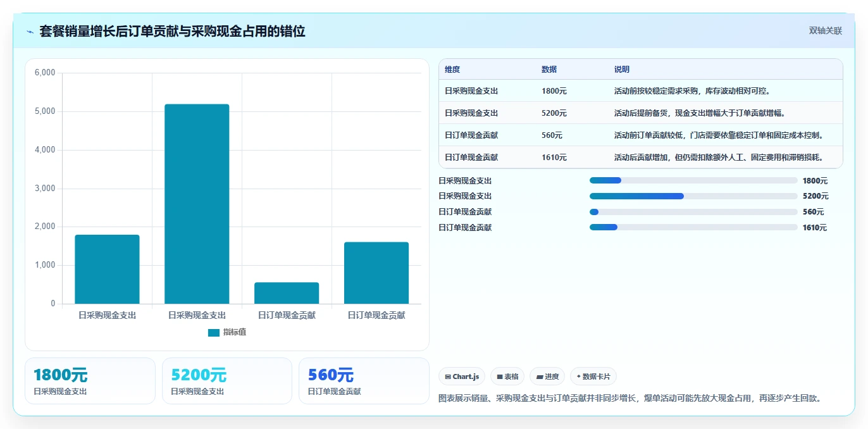Screen dimensions: 868x429
Task: Click the 表格 tag chip
Action: click(x=507, y=376)
